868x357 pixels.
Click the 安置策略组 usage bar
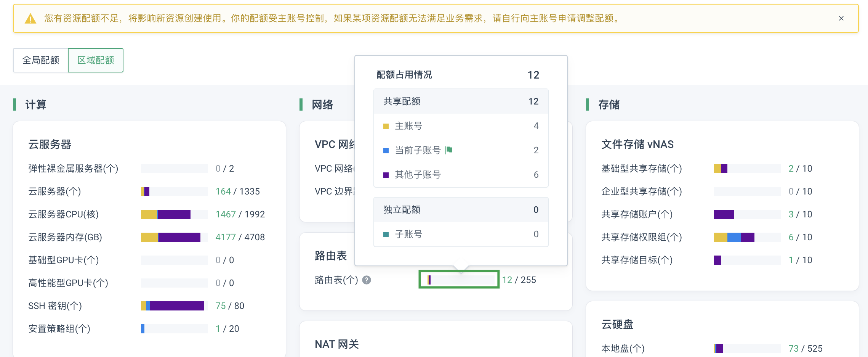click(x=174, y=329)
